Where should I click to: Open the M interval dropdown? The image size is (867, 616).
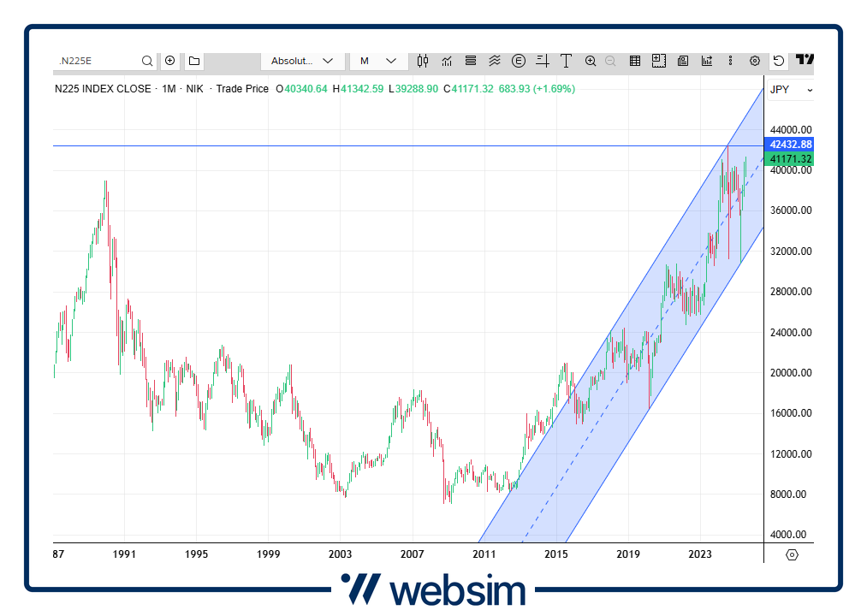tap(377, 61)
